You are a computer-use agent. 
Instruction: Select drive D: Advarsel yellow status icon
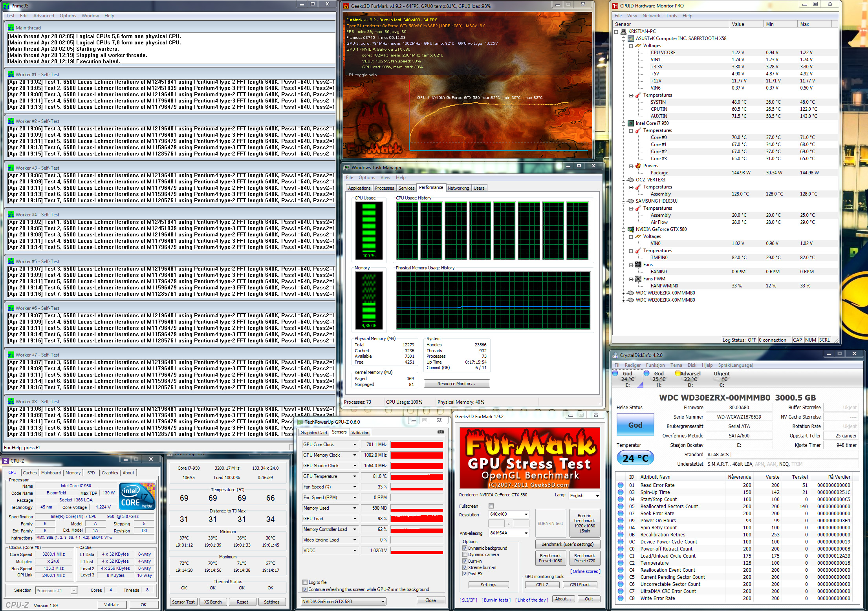click(678, 373)
